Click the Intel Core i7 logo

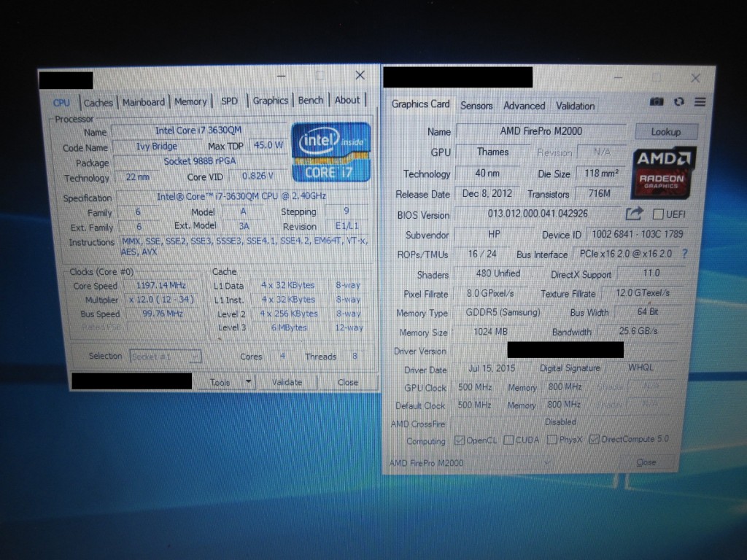click(330, 152)
